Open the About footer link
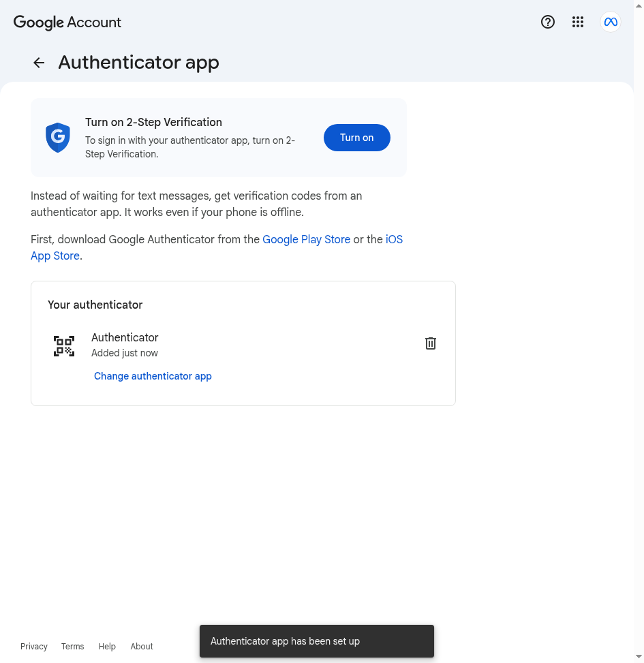 tap(142, 646)
